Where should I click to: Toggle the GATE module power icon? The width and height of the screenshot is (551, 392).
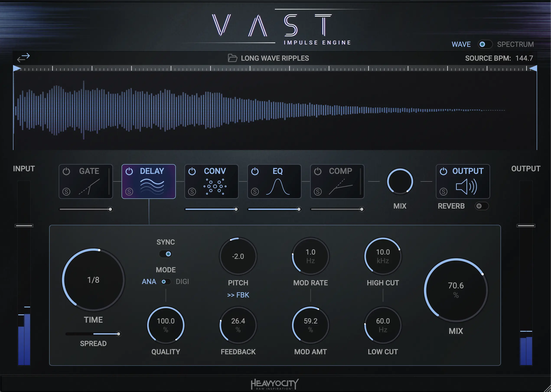[x=66, y=171]
